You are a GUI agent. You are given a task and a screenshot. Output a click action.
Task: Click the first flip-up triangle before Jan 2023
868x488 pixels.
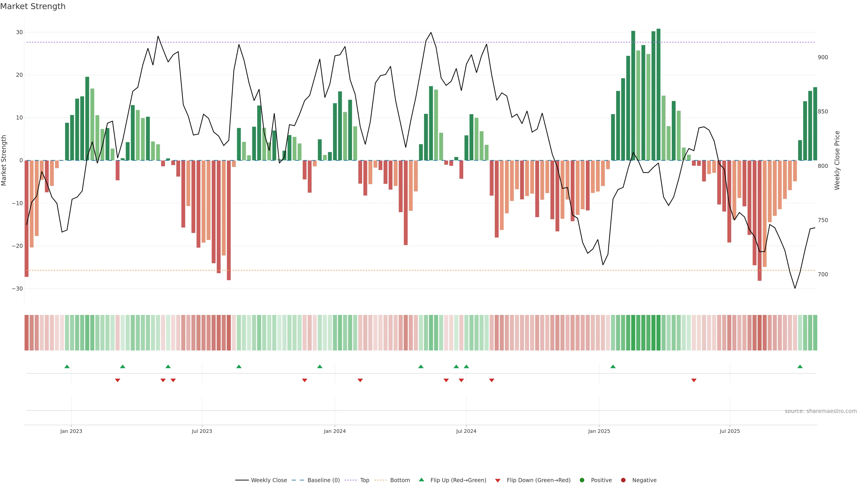tap(67, 366)
